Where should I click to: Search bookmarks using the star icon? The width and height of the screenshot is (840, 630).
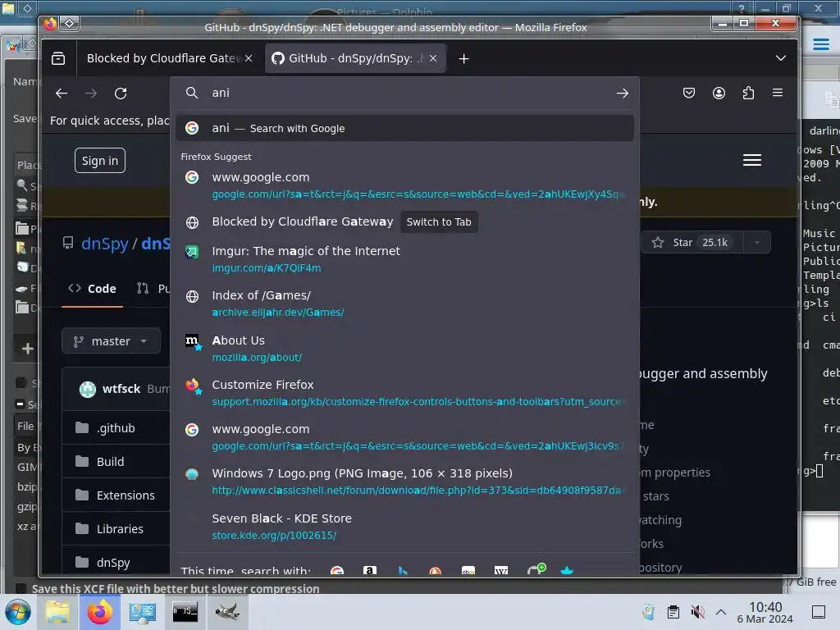567,571
